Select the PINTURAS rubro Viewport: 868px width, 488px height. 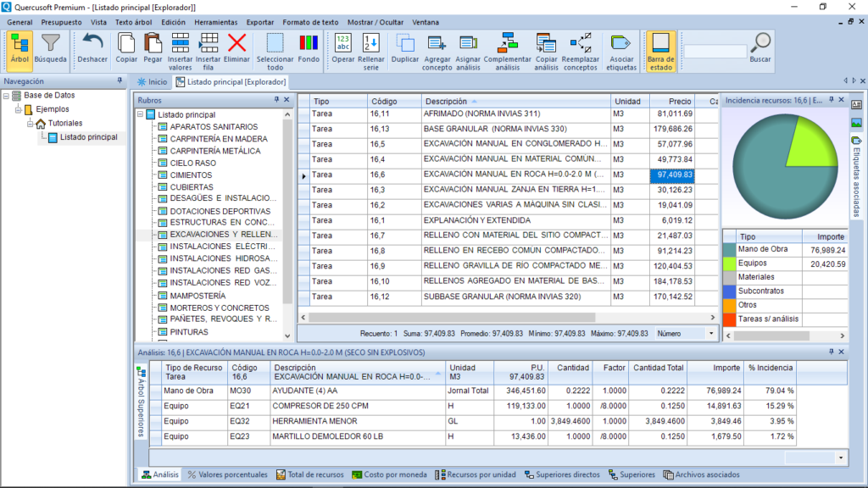189,332
